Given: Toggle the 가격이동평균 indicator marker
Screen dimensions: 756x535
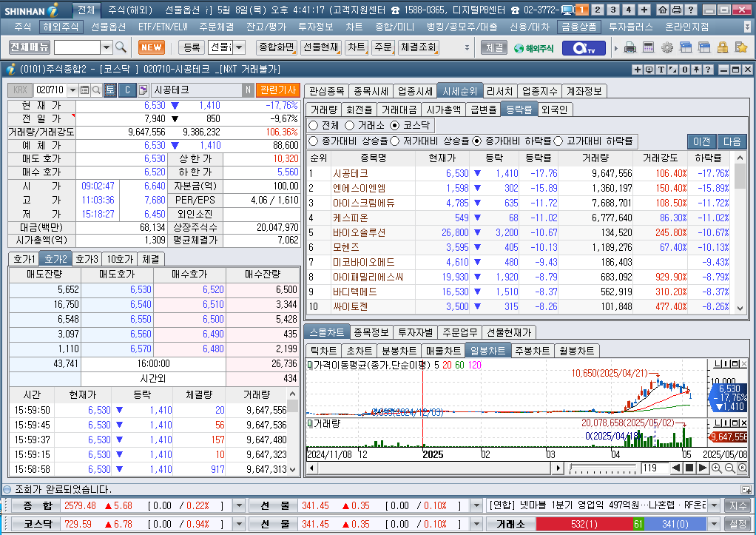Looking at the screenshot, I should (x=310, y=366).
